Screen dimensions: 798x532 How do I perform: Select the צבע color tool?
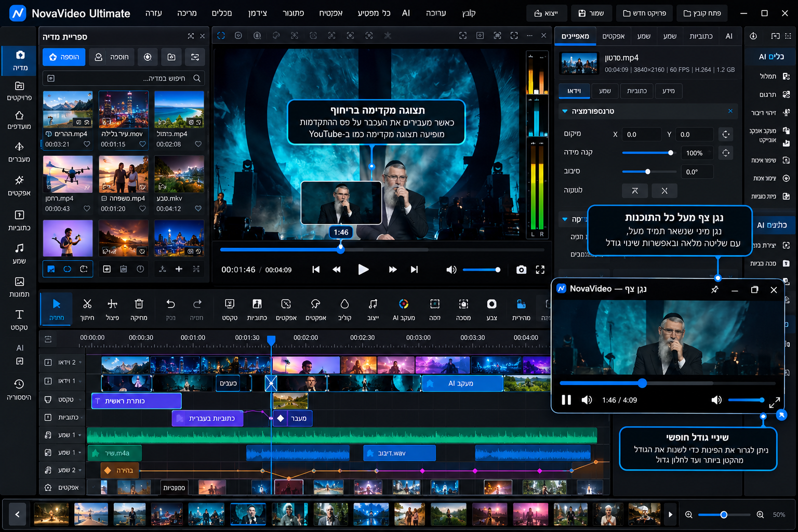coord(491,309)
